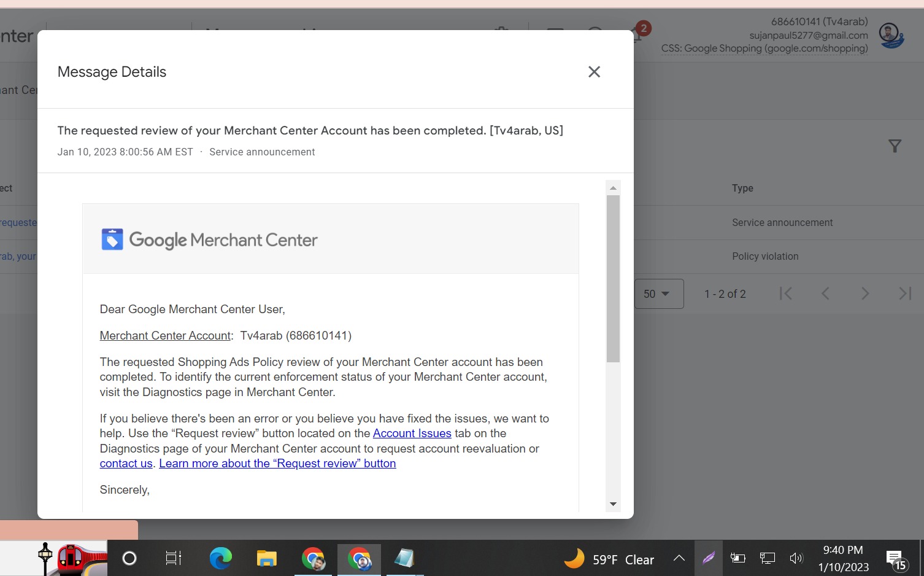
Task: Open the volume speaker tray icon
Action: point(796,558)
